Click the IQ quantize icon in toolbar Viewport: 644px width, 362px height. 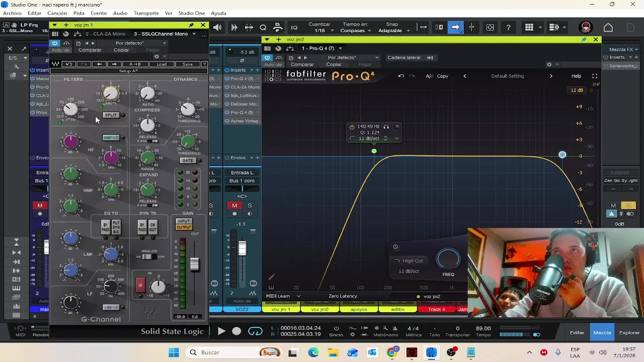tap(294, 28)
